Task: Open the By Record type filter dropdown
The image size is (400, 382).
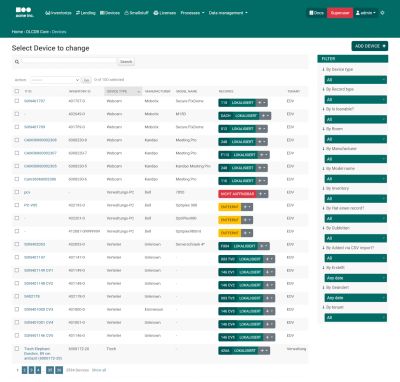Action: [356, 99]
